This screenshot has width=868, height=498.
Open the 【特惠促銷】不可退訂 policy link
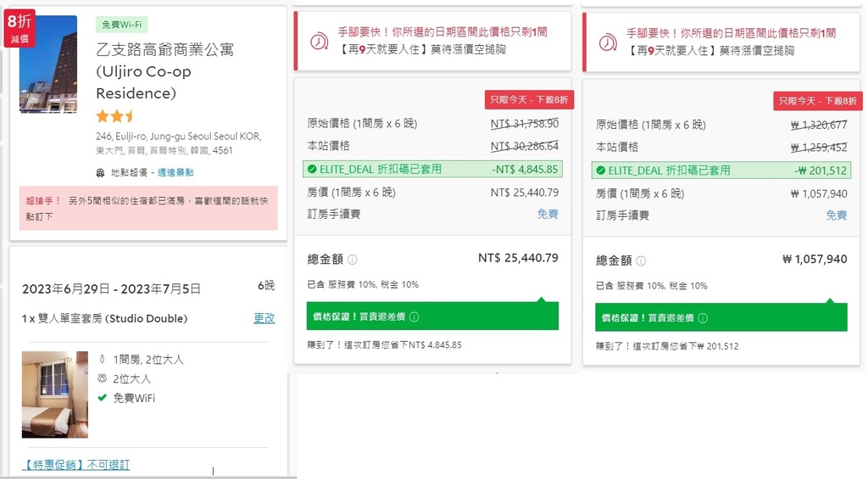pos(76,465)
